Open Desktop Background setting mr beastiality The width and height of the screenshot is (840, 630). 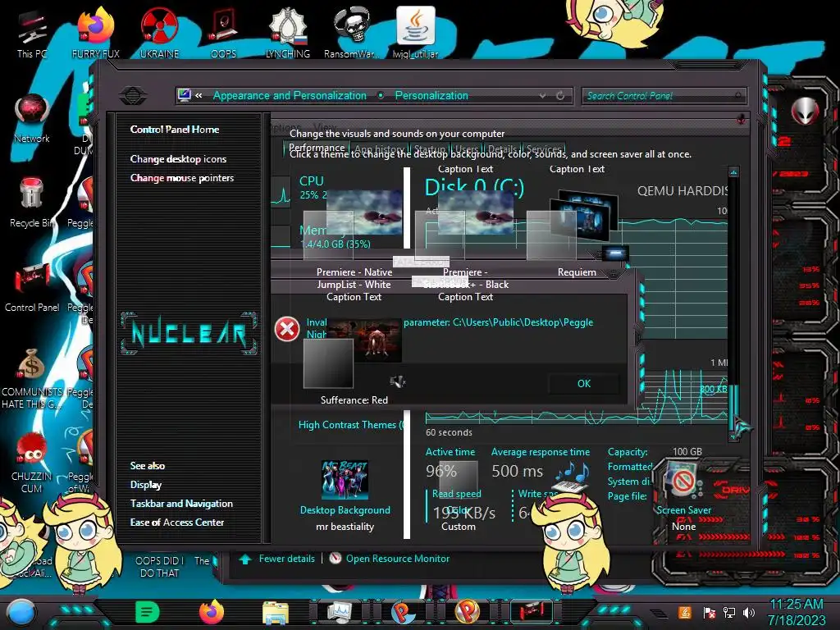click(345, 495)
